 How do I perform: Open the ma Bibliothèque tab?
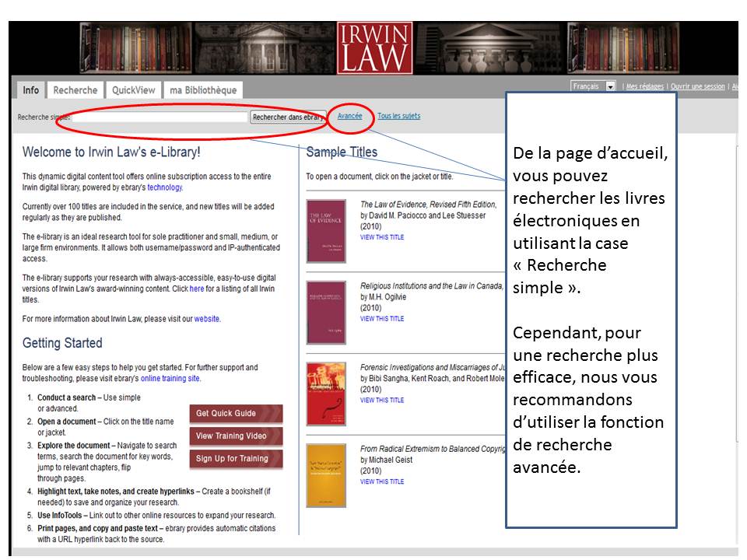pyautogui.click(x=203, y=90)
